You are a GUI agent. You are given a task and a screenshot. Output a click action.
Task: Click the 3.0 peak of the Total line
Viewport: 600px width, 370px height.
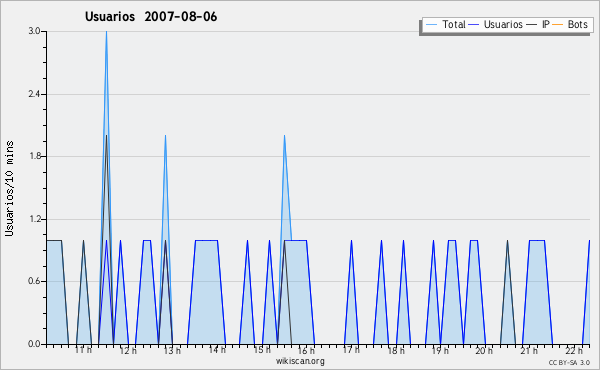click(x=106, y=32)
